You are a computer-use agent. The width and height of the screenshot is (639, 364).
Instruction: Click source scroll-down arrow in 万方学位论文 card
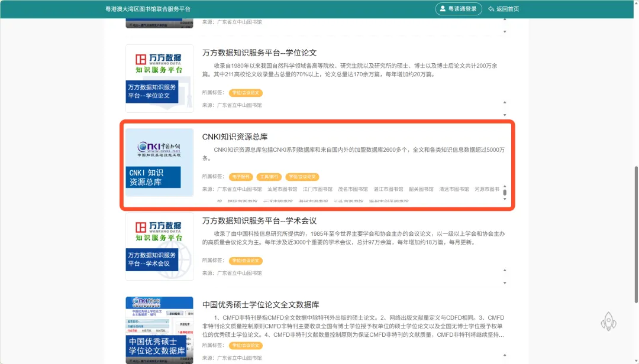click(x=505, y=115)
